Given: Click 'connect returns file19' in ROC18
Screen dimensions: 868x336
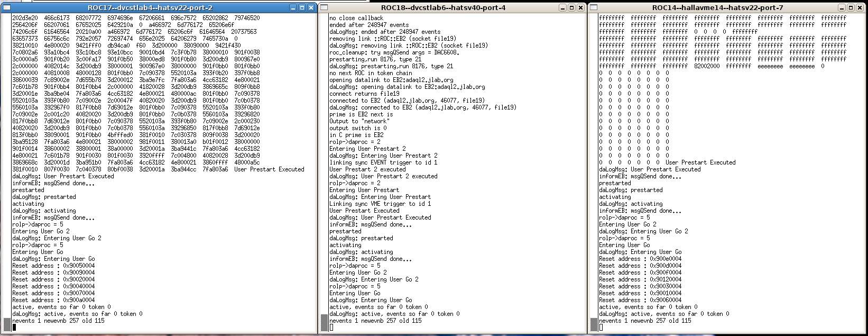Looking at the screenshot, I should pos(364,94).
